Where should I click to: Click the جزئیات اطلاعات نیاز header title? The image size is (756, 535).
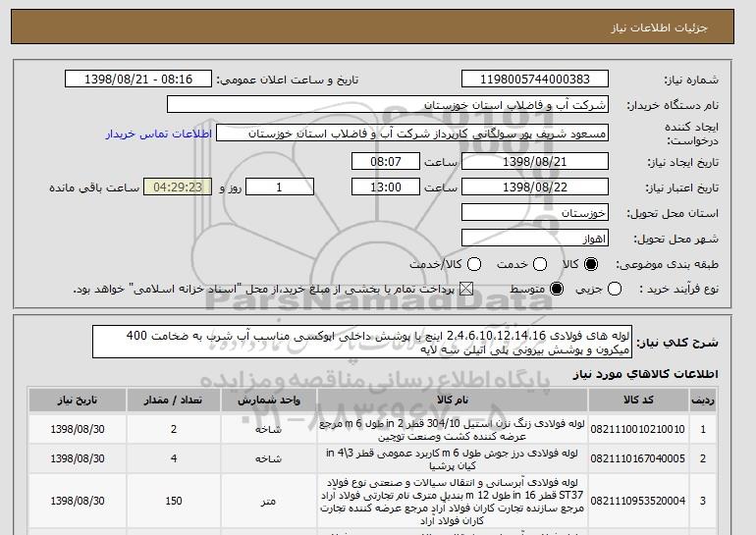[x=659, y=27]
